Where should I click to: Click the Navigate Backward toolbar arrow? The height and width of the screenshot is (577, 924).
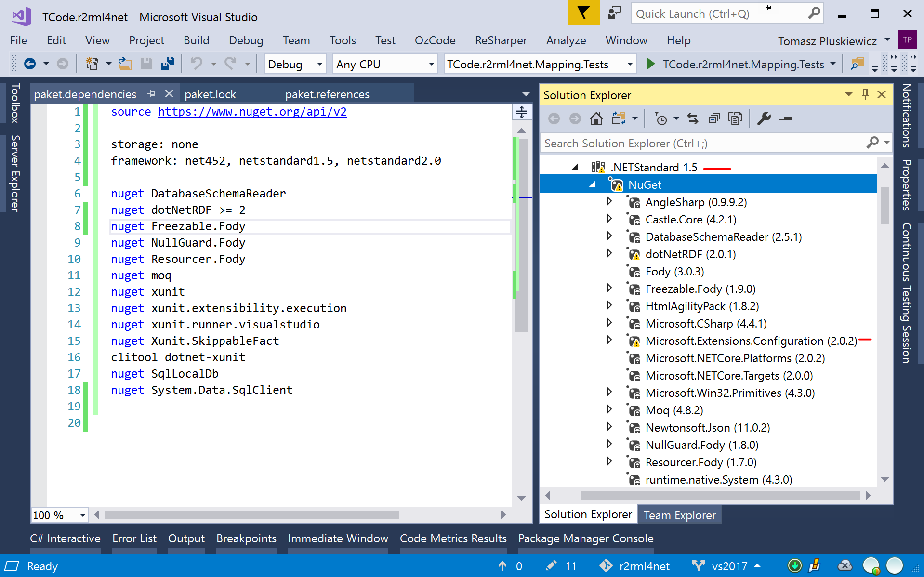(30, 64)
